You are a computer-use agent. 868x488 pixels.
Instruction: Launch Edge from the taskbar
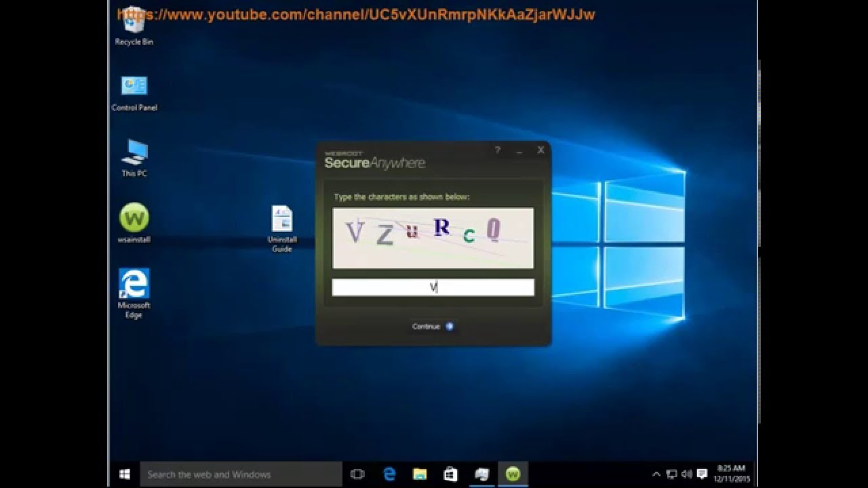coord(389,474)
